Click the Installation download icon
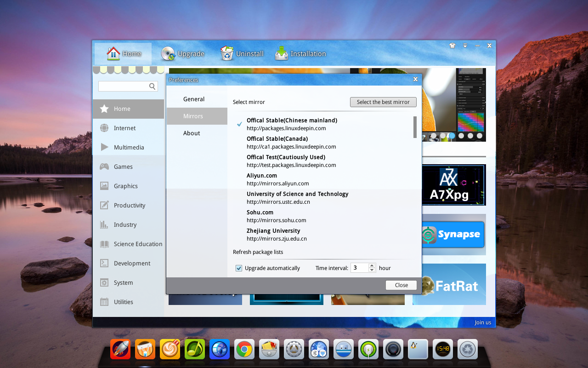 (x=282, y=54)
